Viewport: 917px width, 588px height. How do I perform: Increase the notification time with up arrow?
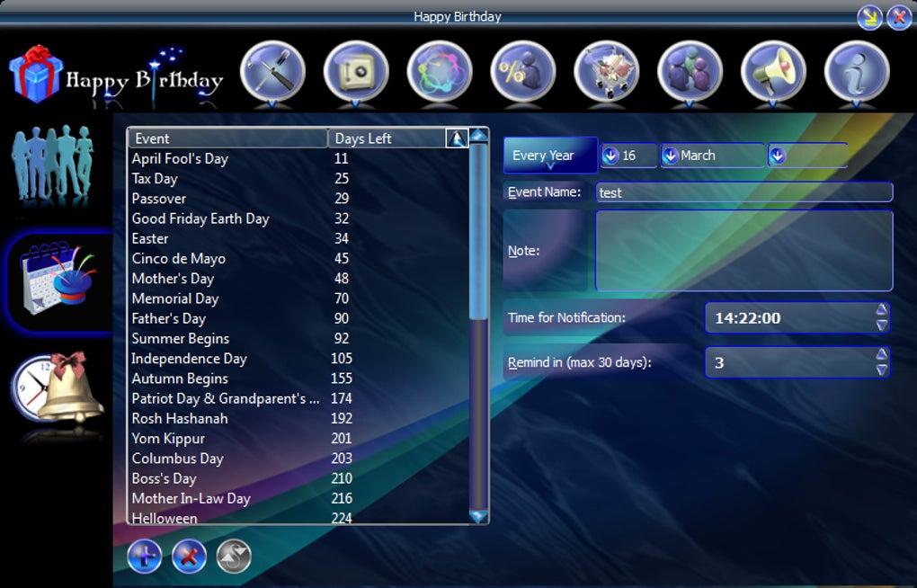[881, 310]
